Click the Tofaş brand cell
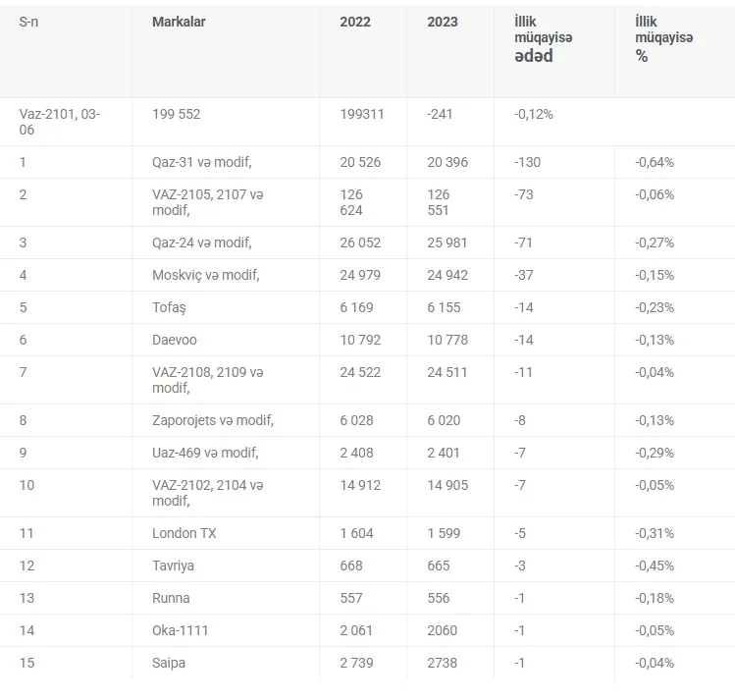Viewport: 735px width, 700px height. pyautogui.click(x=169, y=307)
